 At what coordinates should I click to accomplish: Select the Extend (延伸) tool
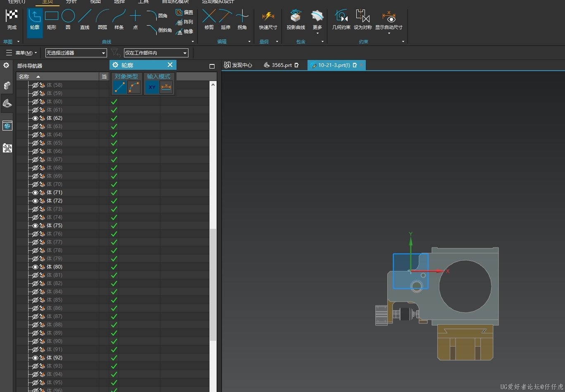click(x=226, y=20)
